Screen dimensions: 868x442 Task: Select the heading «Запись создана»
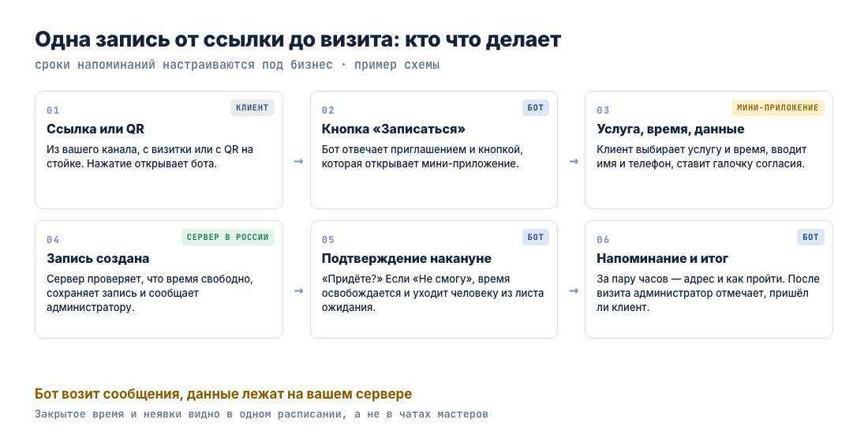(x=98, y=259)
